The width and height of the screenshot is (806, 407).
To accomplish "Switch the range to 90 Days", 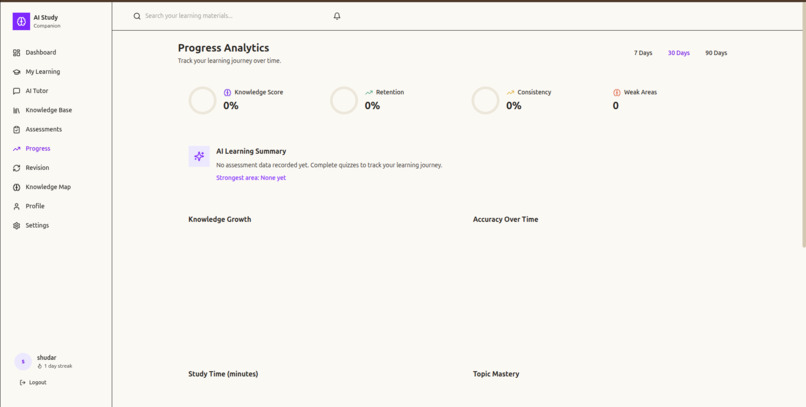I will [716, 53].
